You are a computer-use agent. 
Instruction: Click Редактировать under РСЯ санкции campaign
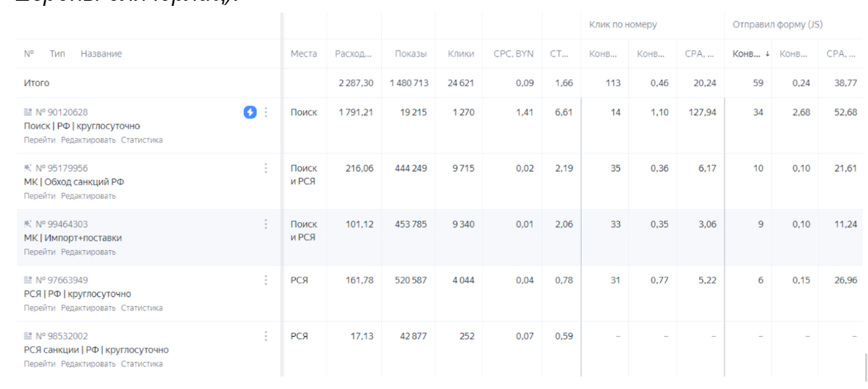tap(88, 364)
